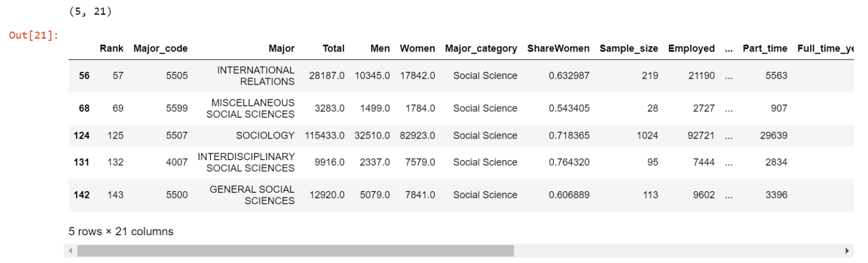Screen dimensions: 868x263
Task: Click the Major column header
Action: (x=282, y=49)
